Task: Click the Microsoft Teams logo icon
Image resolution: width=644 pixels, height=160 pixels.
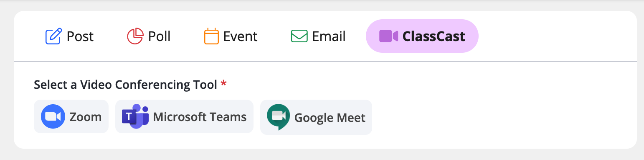Action: point(135,116)
